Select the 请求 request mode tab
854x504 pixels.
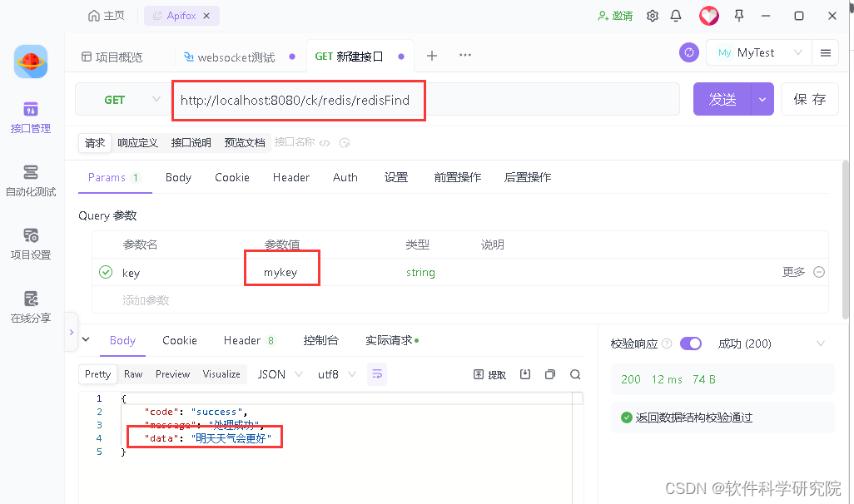95,142
